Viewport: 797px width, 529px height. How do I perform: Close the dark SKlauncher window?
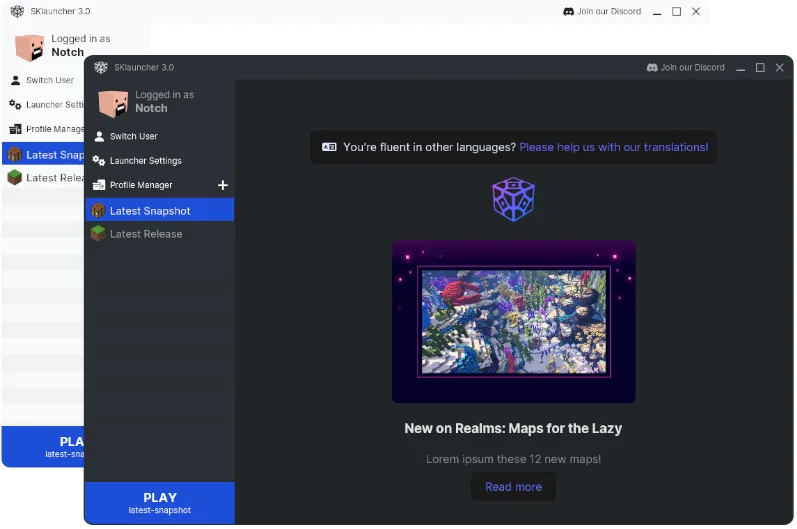779,68
